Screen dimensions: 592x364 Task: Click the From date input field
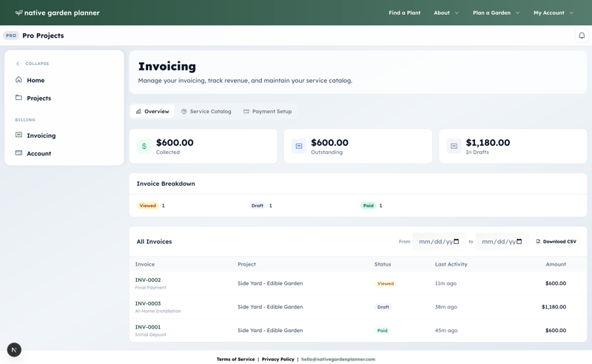(x=438, y=242)
